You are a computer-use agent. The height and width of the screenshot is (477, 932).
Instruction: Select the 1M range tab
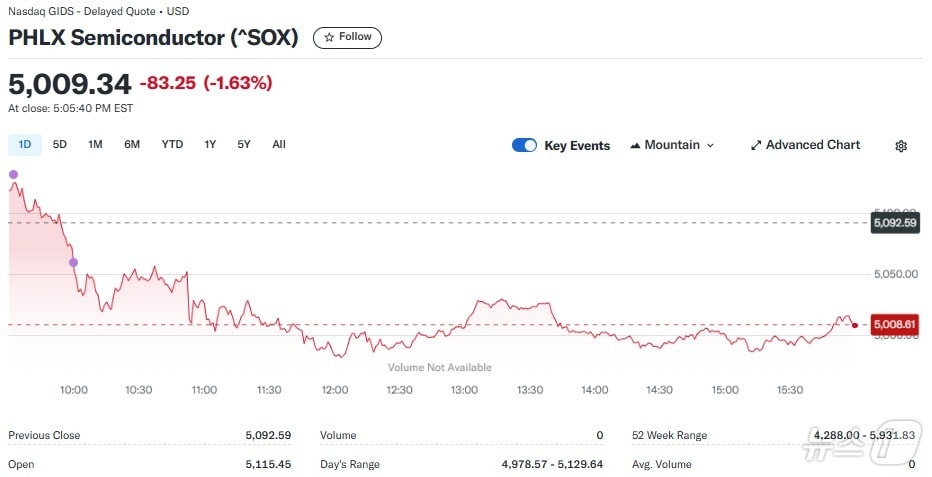point(95,144)
